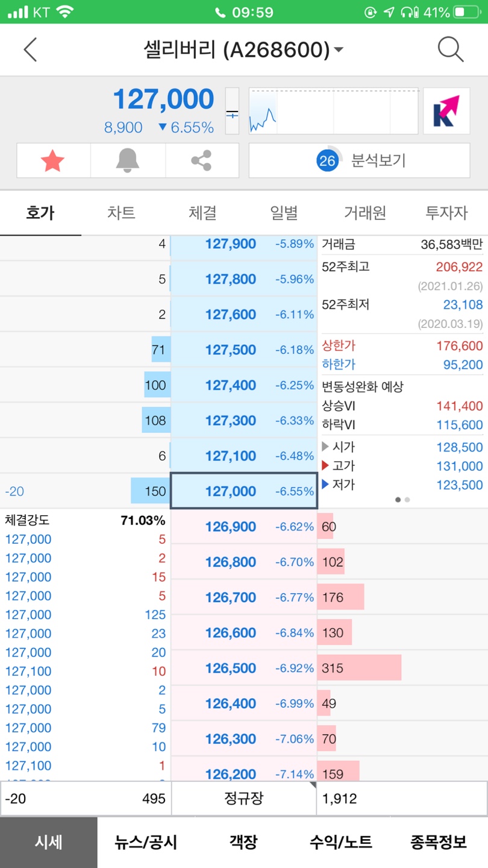The image size is (488, 868).
Task: Select ask price 127,800
Action: (243, 279)
